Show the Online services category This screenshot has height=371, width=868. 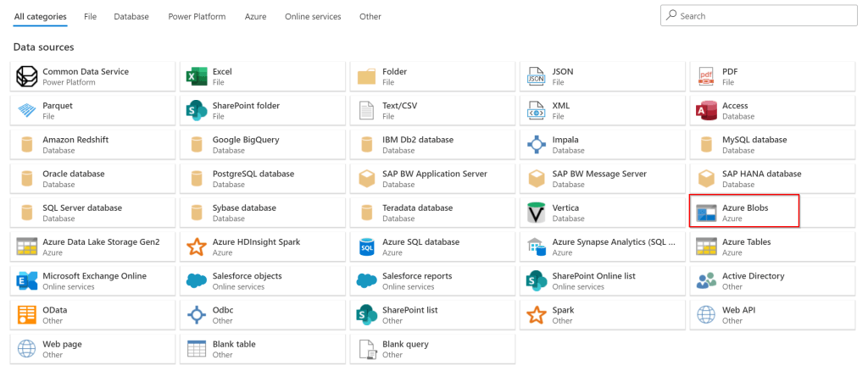point(313,17)
